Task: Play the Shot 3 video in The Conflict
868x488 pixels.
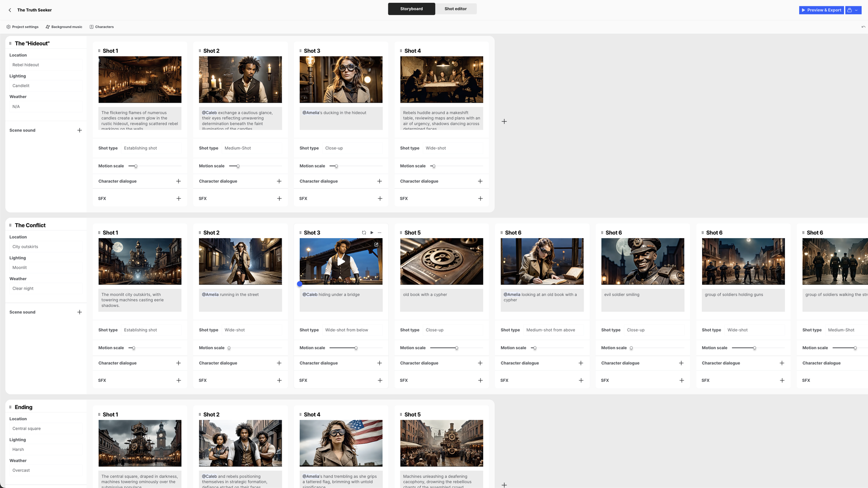Action: click(x=372, y=232)
